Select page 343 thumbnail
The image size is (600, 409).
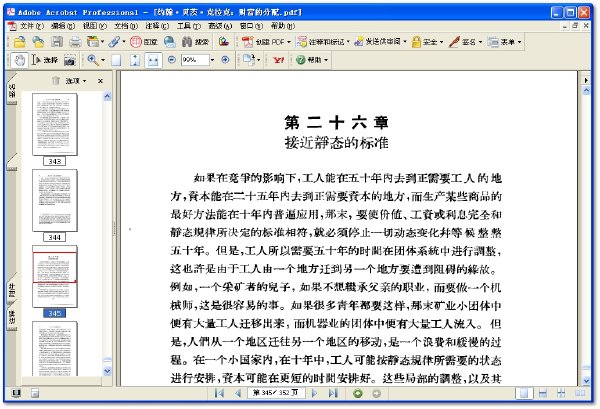[x=55, y=125]
